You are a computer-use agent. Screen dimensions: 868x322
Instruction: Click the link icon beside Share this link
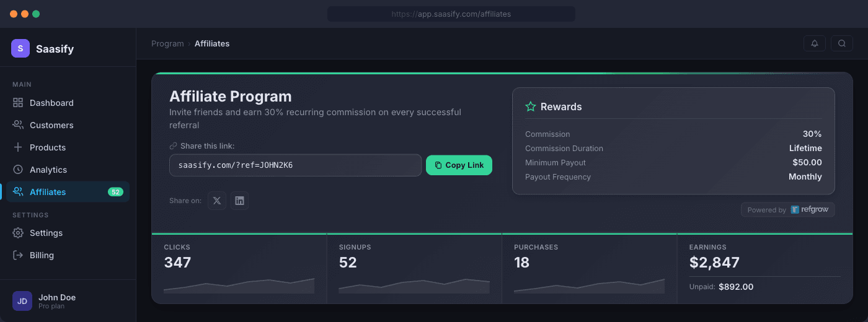174,146
